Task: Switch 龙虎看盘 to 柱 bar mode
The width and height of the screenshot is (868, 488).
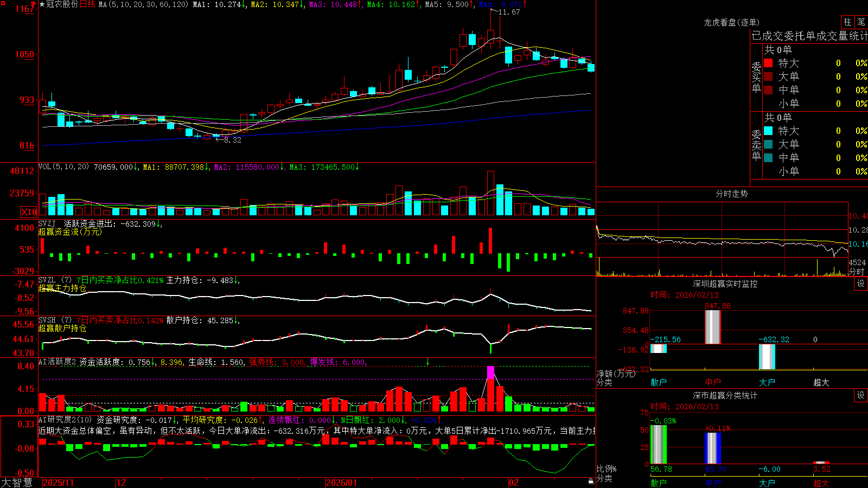Action: (848, 22)
